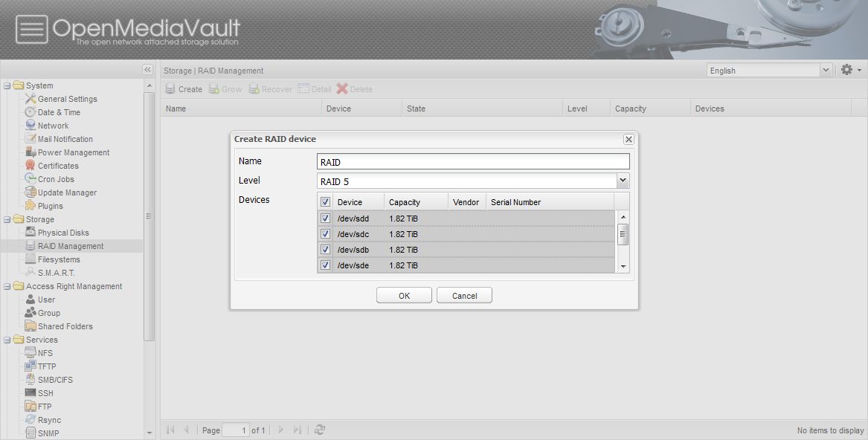
Task: Uncheck the /dev/sdd device checkbox
Action: 326,218
